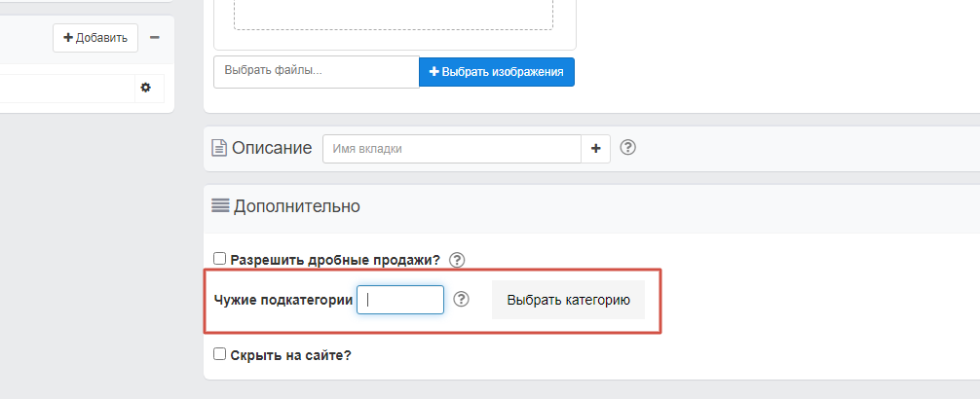The width and height of the screenshot is (980, 399).
Task: Click Выбрать категорию button
Action: tap(568, 300)
